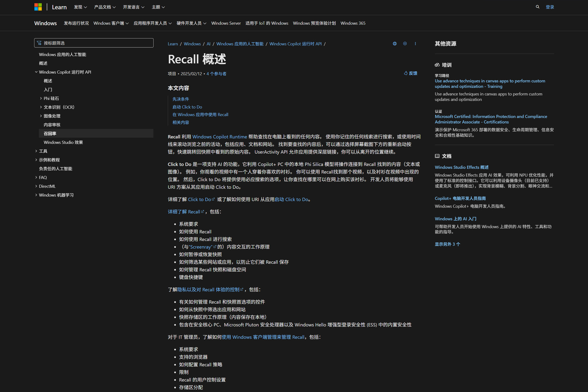Click the AI breadcrumb link
588x392 pixels.
(208, 44)
